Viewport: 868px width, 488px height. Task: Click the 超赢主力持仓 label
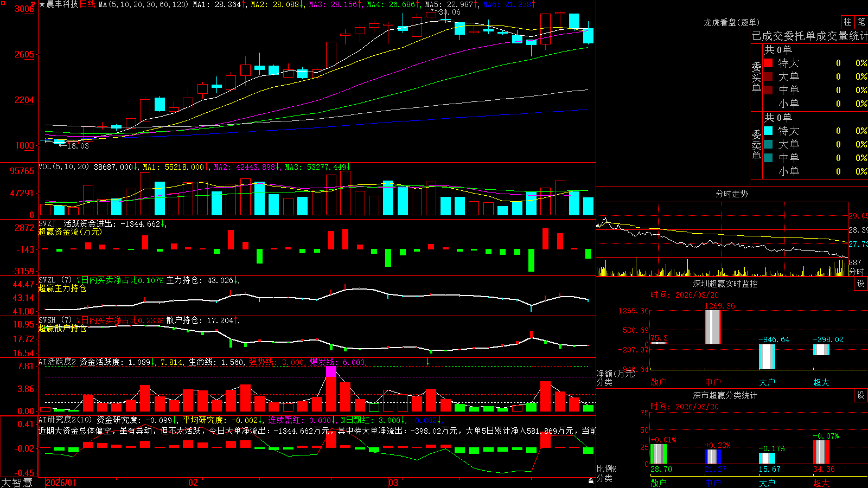pos(62,288)
